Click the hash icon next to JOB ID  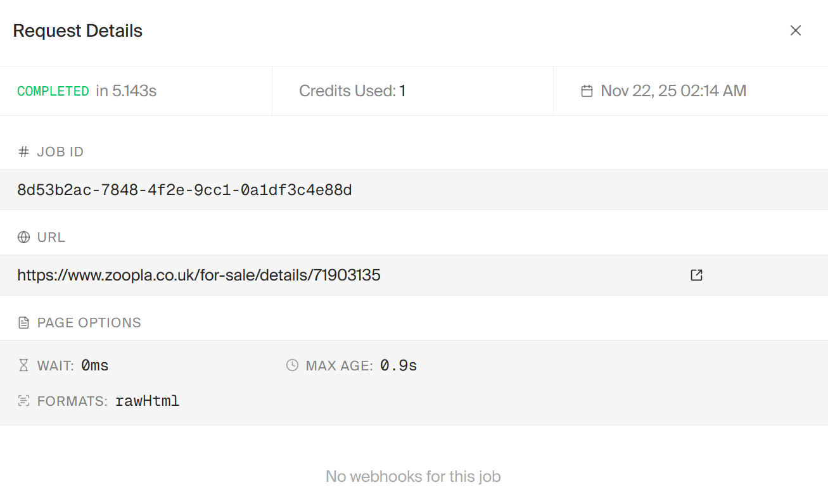tap(23, 151)
